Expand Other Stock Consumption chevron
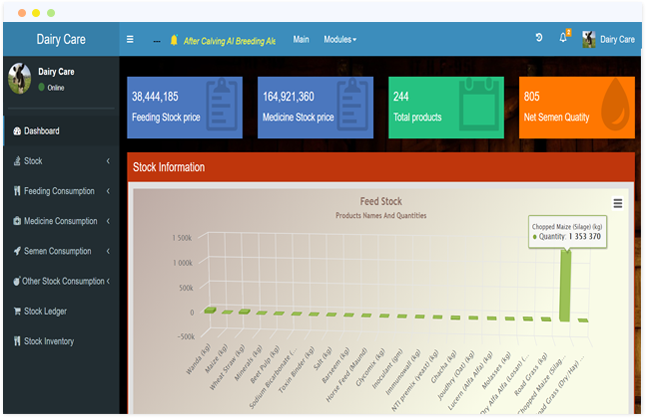Image resolution: width=646 pixels, height=418 pixels. pos(108,281)
